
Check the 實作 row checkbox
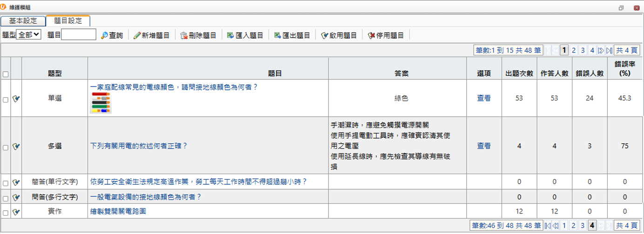pos(6,213)
